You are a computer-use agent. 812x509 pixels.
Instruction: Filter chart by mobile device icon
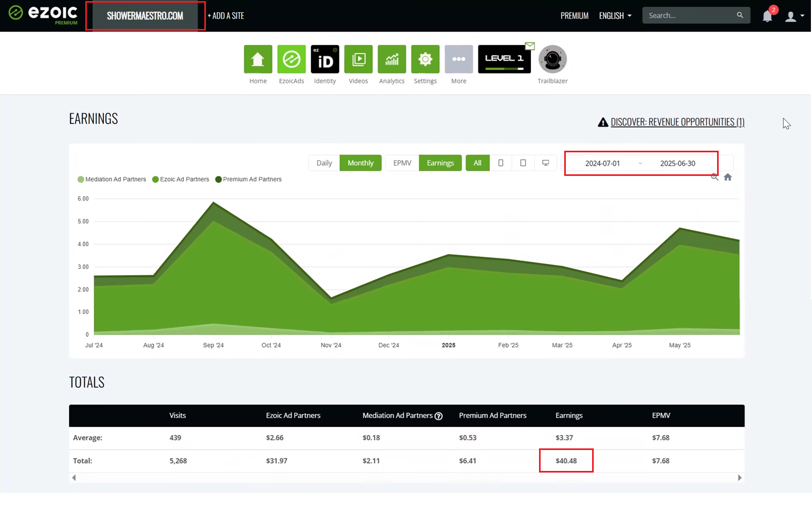[501, 163]
